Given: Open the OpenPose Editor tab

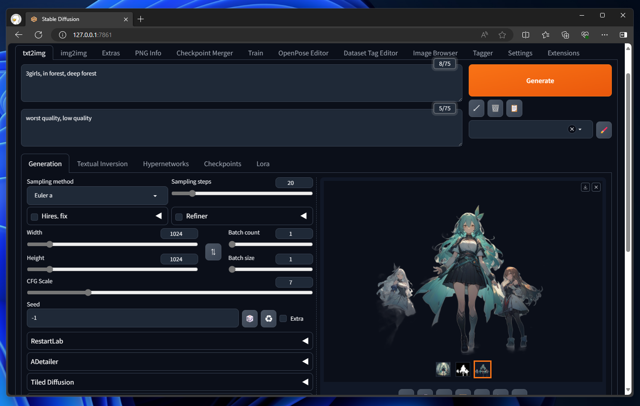Looking at the screenshot, I should click(303, 53).
